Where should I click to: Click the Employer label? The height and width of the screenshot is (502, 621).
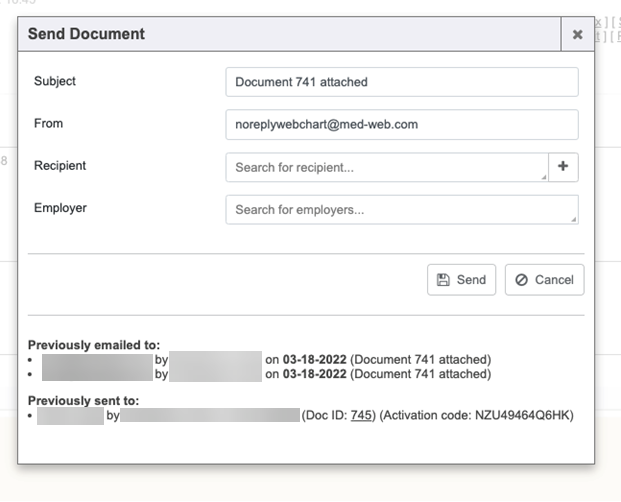pos(60,208)
